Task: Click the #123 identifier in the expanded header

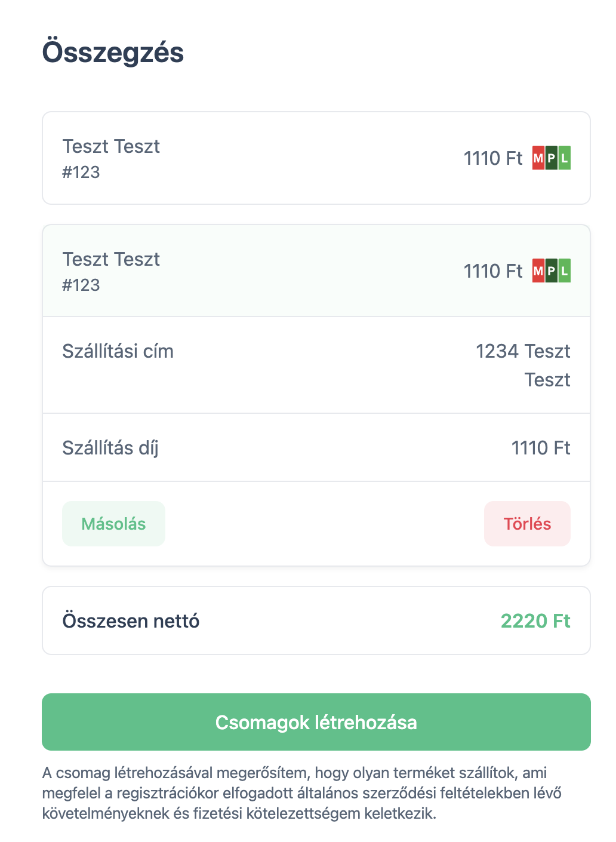Action: pos(81,285)
